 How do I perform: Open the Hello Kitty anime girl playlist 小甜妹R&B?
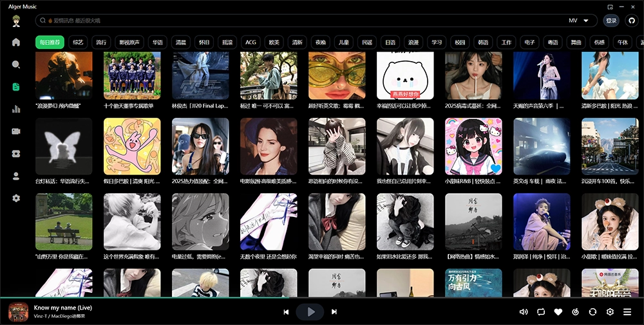pyautogui.click(x=473, y=147)
